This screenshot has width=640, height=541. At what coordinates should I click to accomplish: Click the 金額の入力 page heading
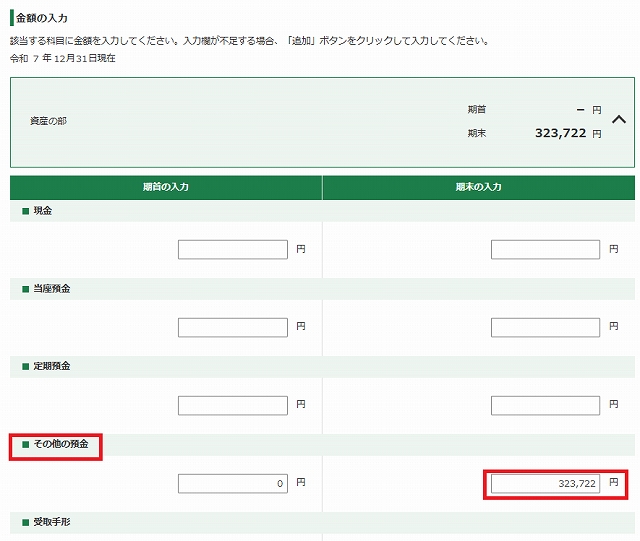(x=42, y=18)
